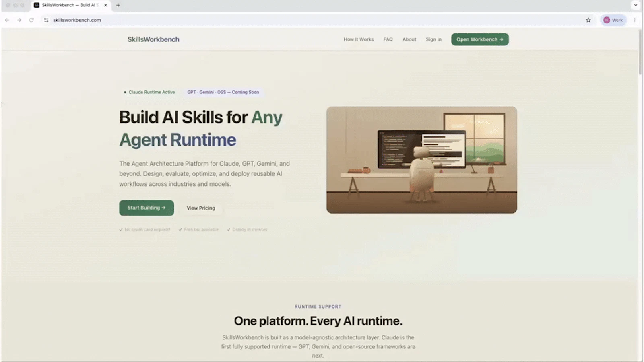
Task: Close the SkillsWorkbench tab
Action: pyautogui.click(x=105, y=5)
